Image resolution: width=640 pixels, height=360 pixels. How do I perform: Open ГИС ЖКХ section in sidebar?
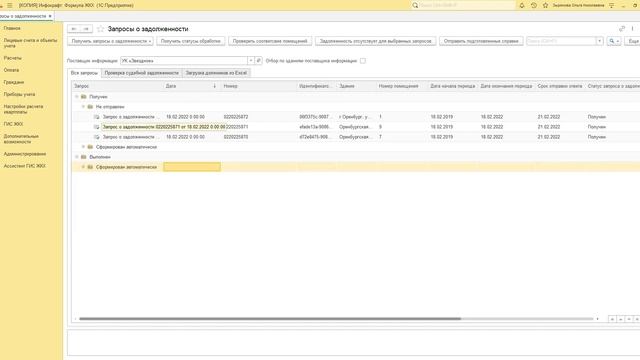[x=13, y=124]
